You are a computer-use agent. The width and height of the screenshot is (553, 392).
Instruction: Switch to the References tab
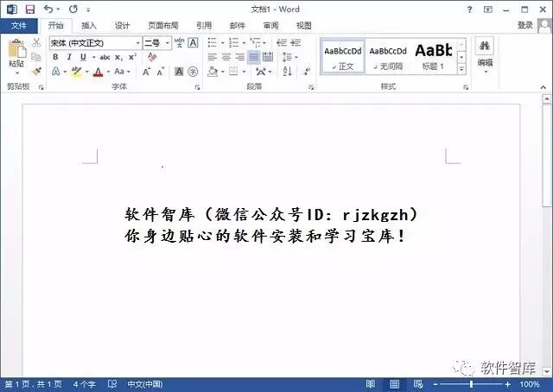pos(204,25)
